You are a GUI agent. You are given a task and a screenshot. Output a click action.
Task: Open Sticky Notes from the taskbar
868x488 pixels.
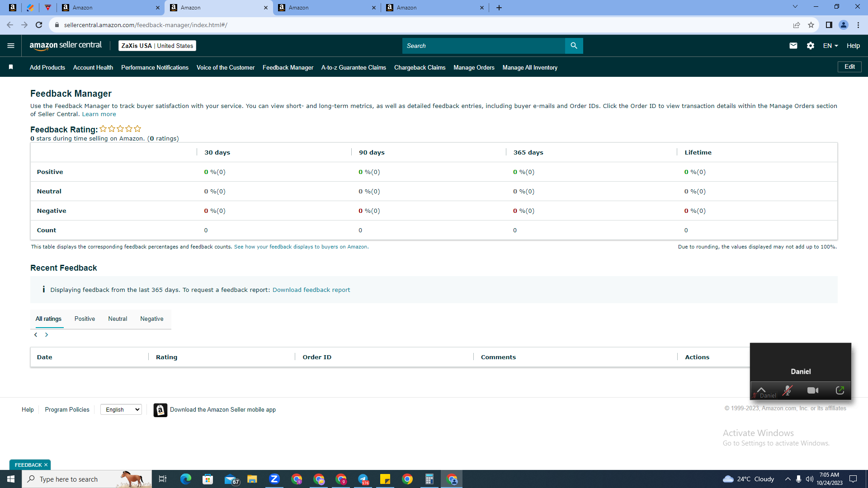(x=385, y=479)
